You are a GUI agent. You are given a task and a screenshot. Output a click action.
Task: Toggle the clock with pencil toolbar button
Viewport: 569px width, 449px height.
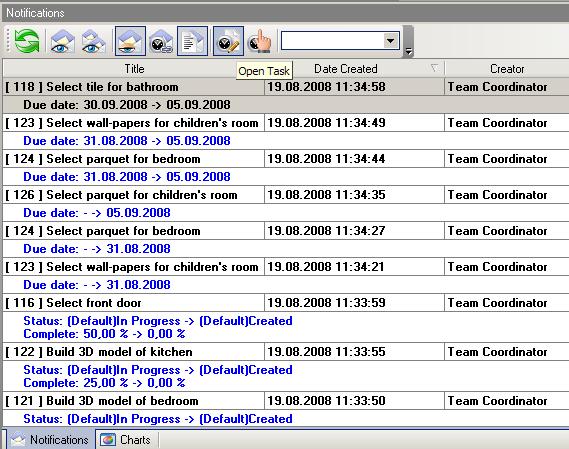click(x=228, y=41)
